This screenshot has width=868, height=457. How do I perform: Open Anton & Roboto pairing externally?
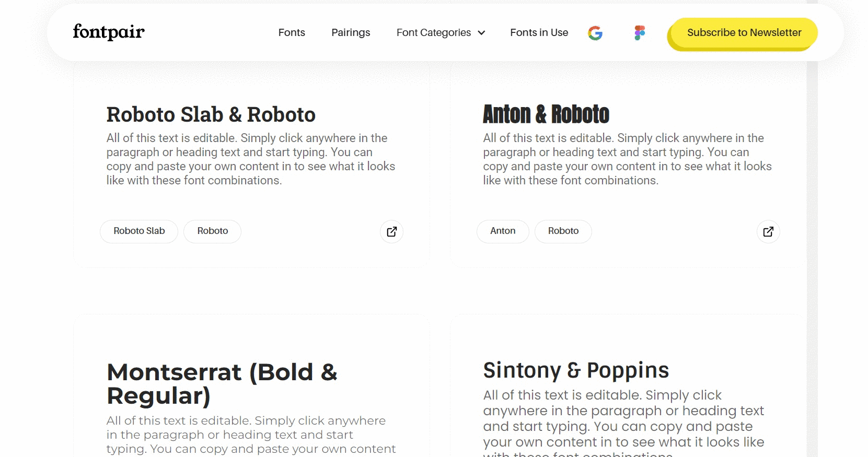(x=768, y=231)
